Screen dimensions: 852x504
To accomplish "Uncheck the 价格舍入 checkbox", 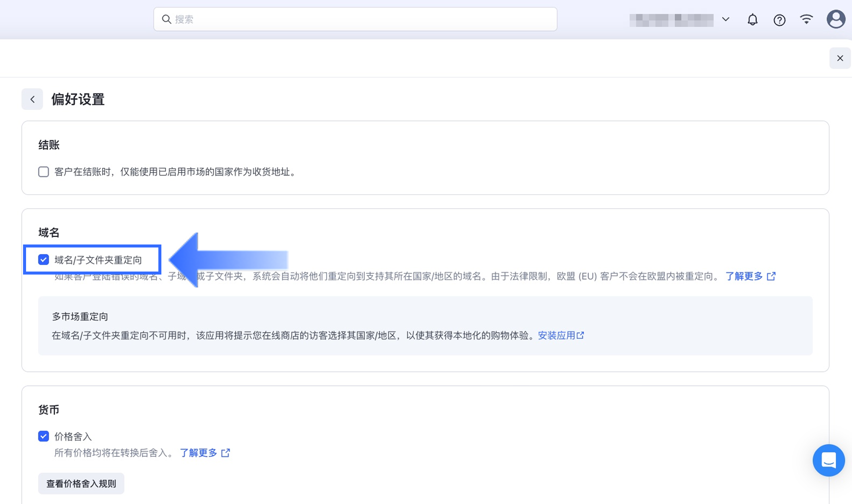I will [43, 436].
